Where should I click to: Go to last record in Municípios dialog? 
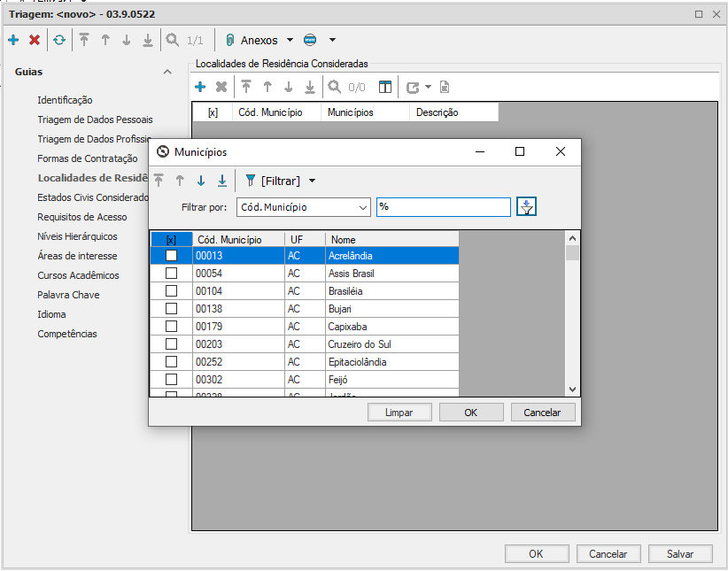[x=222, y=181]
